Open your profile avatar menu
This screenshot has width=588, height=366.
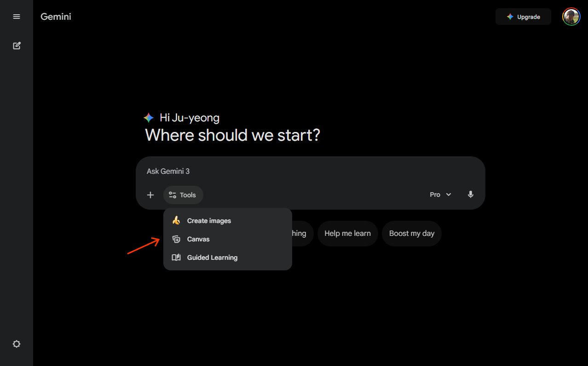coord(571,17)
